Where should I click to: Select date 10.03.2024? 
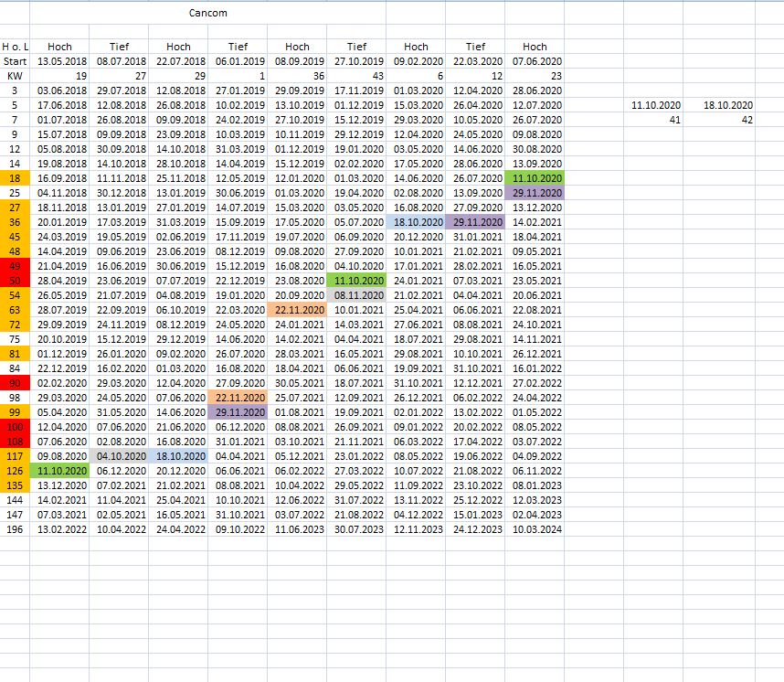pos(535,529)
